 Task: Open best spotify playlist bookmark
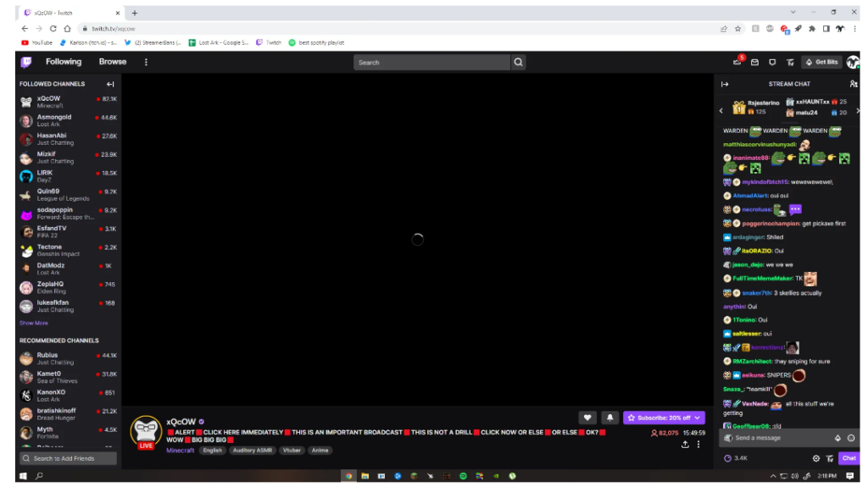pos(316,42)
